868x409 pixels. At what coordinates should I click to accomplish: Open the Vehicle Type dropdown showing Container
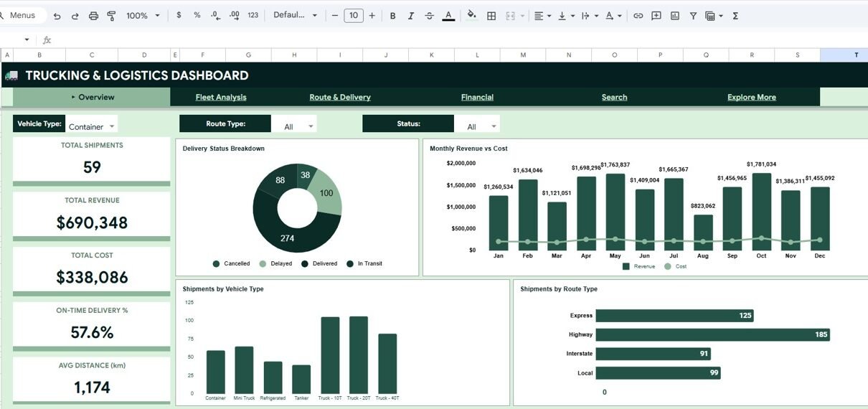(92, 126)
